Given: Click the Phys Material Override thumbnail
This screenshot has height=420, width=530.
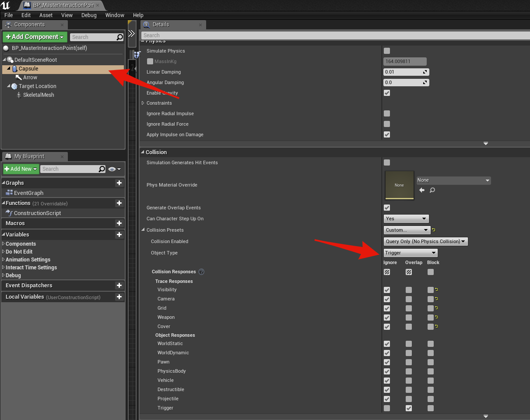Looking at the screenshot, I should (399, 185).
